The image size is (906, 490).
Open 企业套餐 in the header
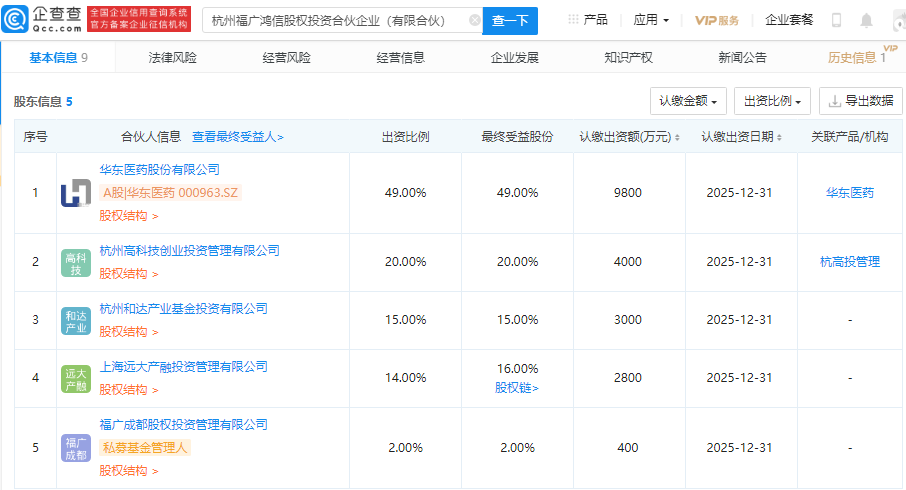789,20
